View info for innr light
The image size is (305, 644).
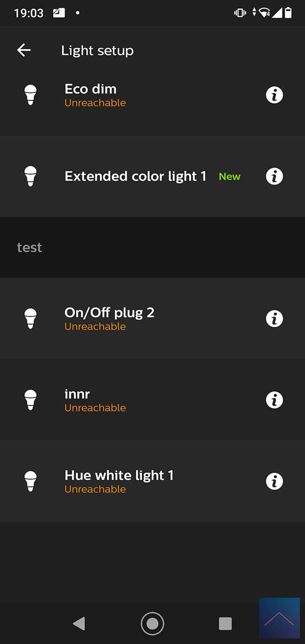[274, 400]
